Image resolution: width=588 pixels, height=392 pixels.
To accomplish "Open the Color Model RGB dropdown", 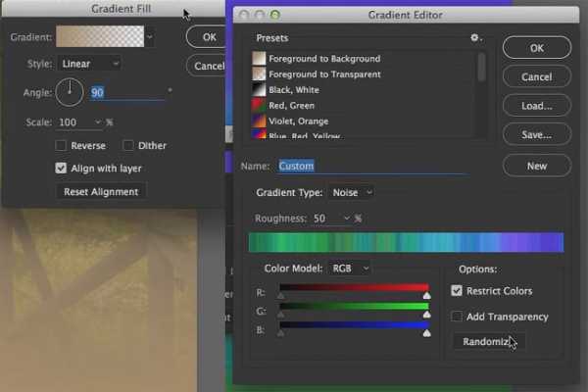I will point(351,268).
